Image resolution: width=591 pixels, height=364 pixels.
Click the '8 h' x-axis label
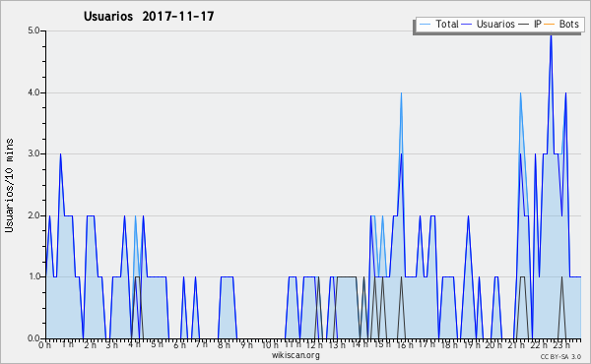[224, 344]
